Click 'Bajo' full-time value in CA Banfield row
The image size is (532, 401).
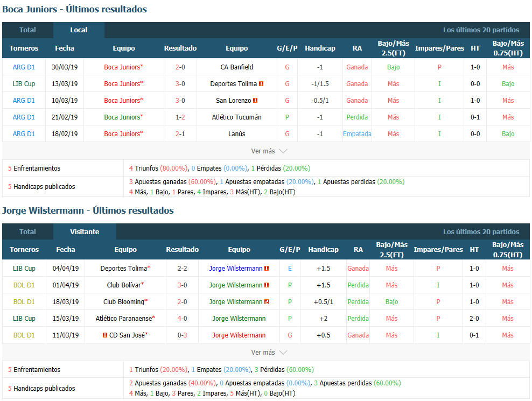[393, 67]
